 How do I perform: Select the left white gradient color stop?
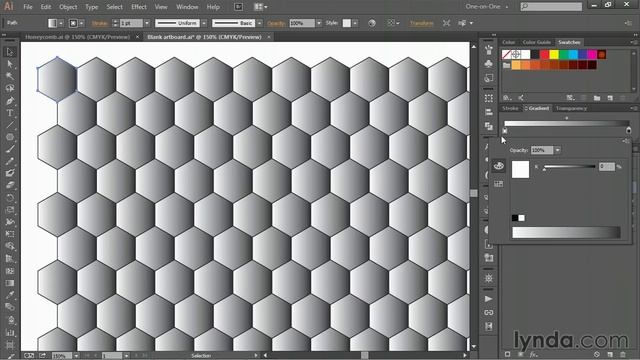[x=505, y=131]
